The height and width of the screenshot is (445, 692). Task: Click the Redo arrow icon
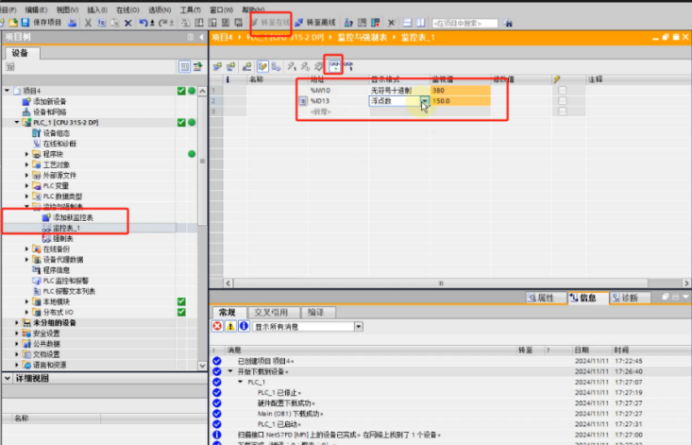coord(162,23)
